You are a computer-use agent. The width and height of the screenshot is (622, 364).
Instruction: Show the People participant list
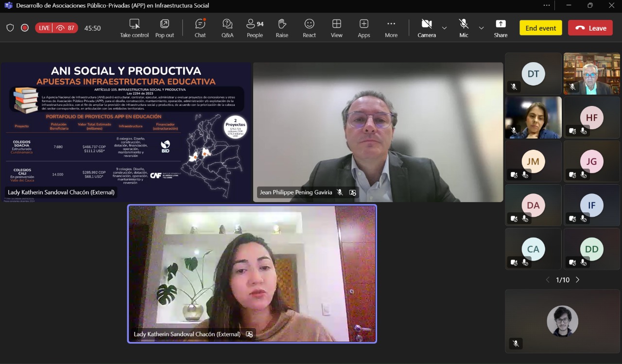click(255, 28)
